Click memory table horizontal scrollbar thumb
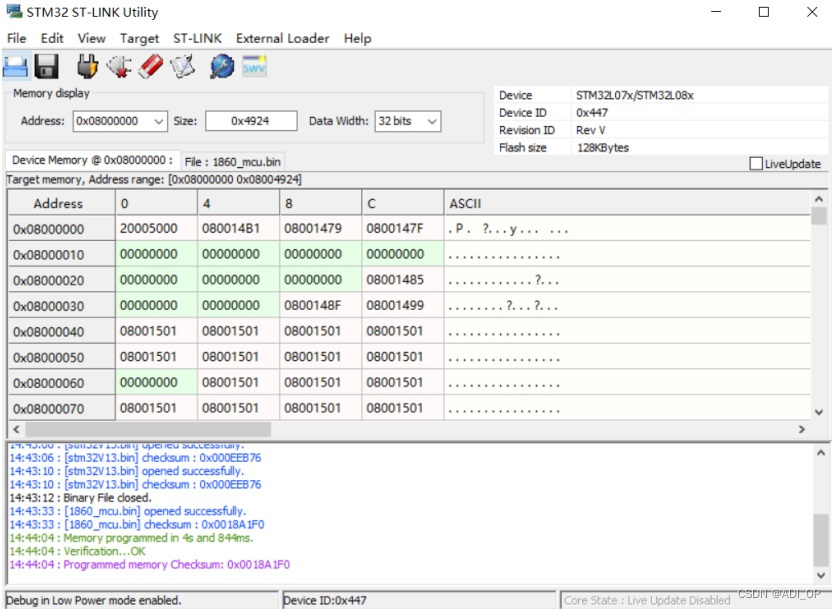 148,429
